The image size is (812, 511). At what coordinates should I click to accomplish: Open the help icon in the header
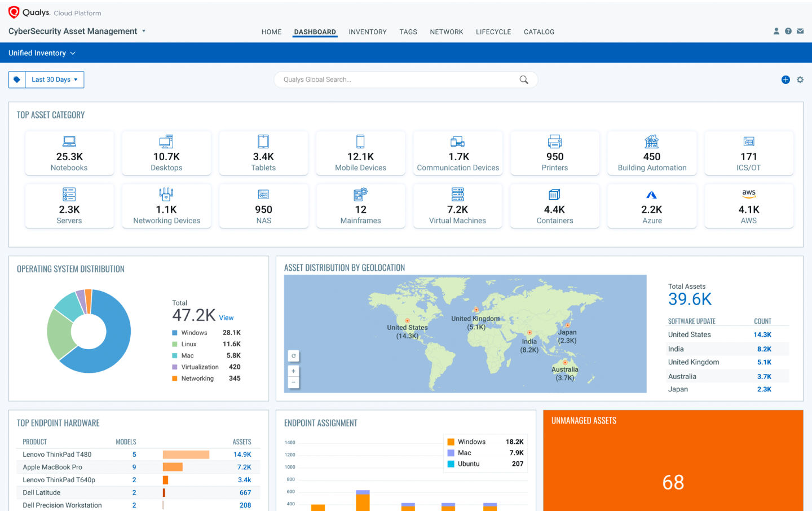click(x=788, y=31)
